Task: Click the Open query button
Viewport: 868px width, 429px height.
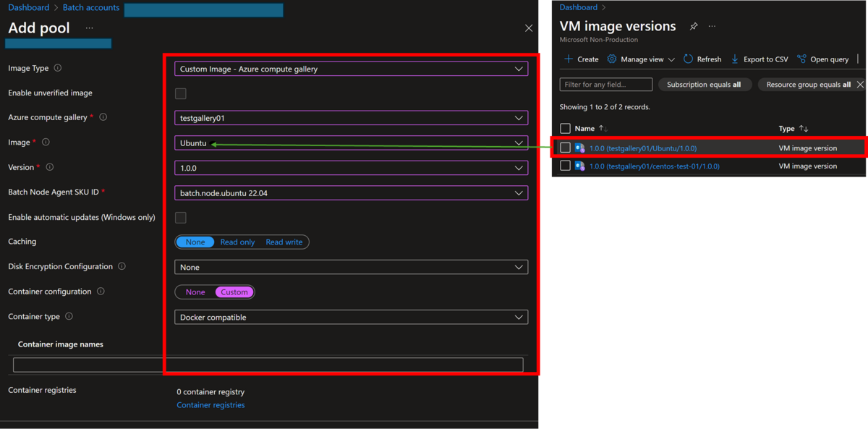Action: click(823, 59)
